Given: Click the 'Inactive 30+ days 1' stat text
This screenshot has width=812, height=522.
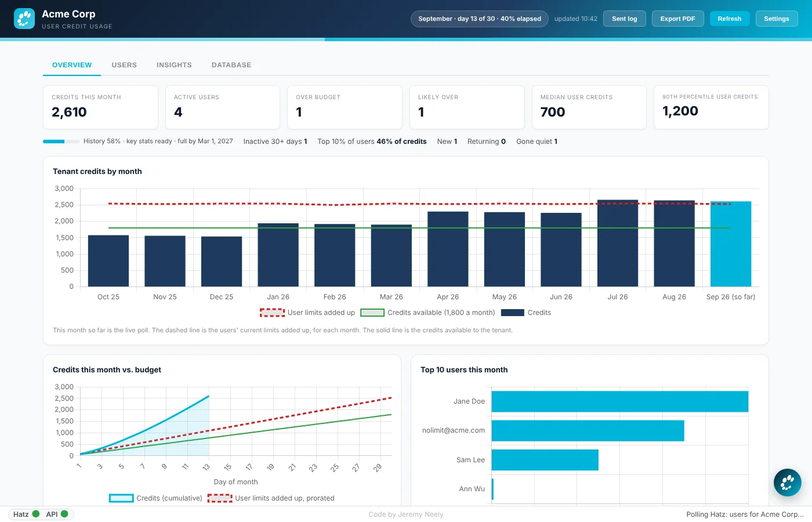Looking at the screenshot, I should 275,142.
